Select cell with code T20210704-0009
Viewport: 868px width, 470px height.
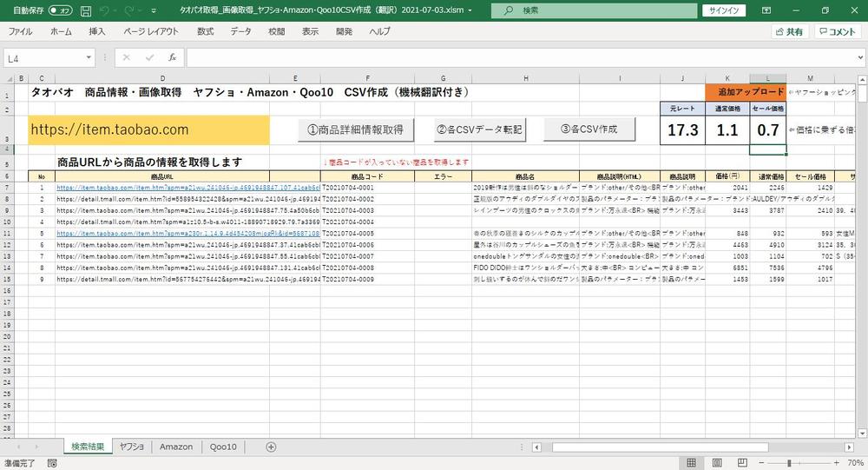tap(367, 280)
